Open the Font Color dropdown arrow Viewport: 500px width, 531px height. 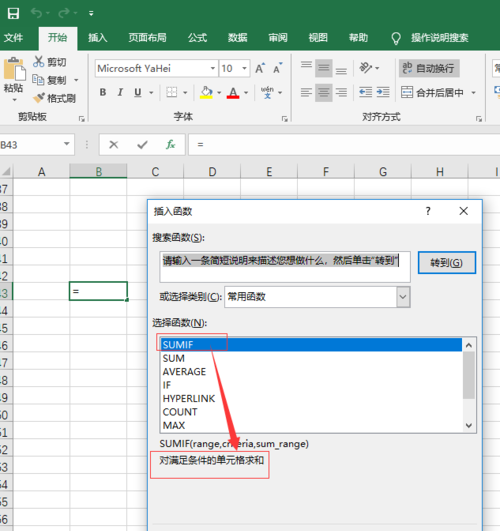click(x=246, y=92)
